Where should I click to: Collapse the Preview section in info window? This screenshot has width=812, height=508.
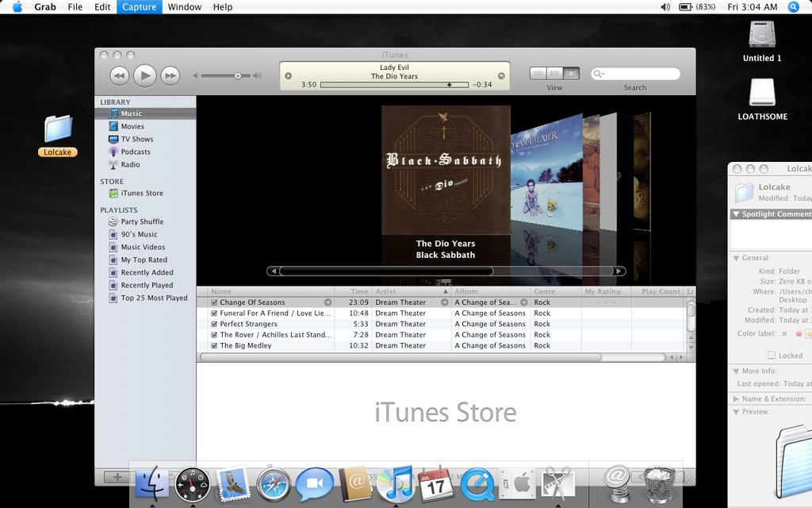tap(736, 412)
